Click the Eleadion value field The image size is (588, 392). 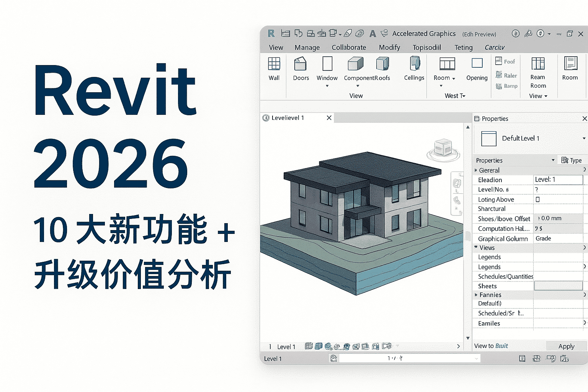[x=558, y=180]
